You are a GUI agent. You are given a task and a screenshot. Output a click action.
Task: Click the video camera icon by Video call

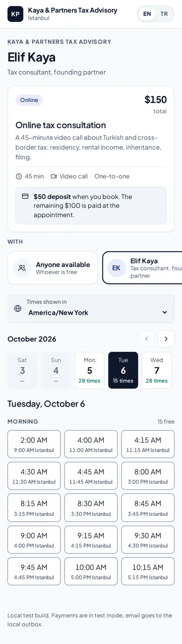tap(54, 176)
